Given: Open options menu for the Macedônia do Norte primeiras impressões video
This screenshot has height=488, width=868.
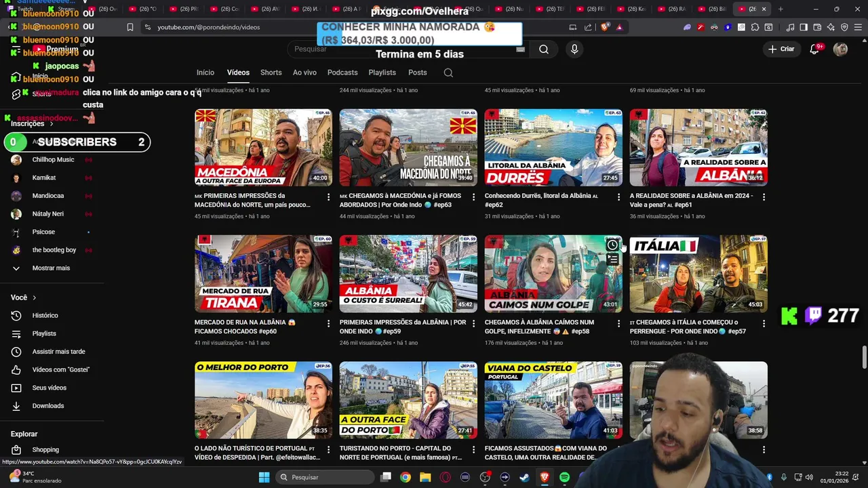Looking at the screenshot, I should tap(328, 197).
